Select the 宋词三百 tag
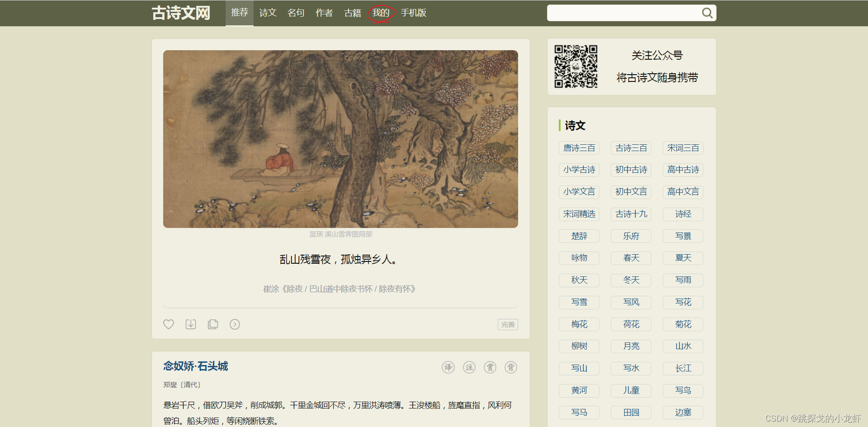868x427 pixels. 683,148
